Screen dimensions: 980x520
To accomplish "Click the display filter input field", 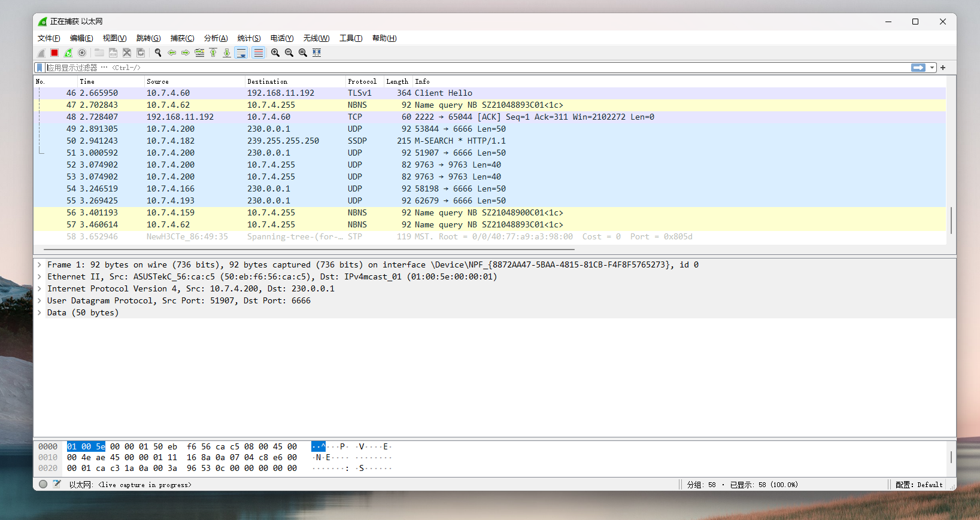I will tap(477, 68).
